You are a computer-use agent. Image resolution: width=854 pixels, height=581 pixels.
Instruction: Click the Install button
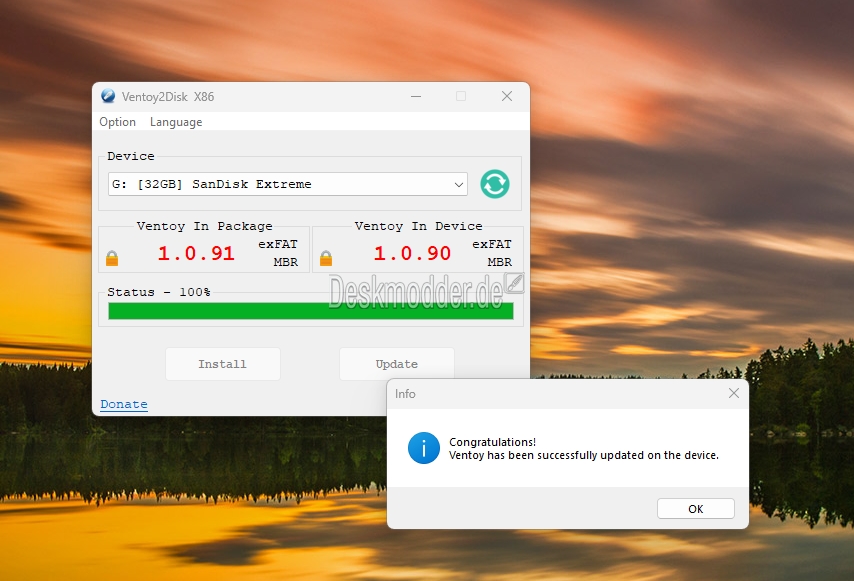pos(223,364)
